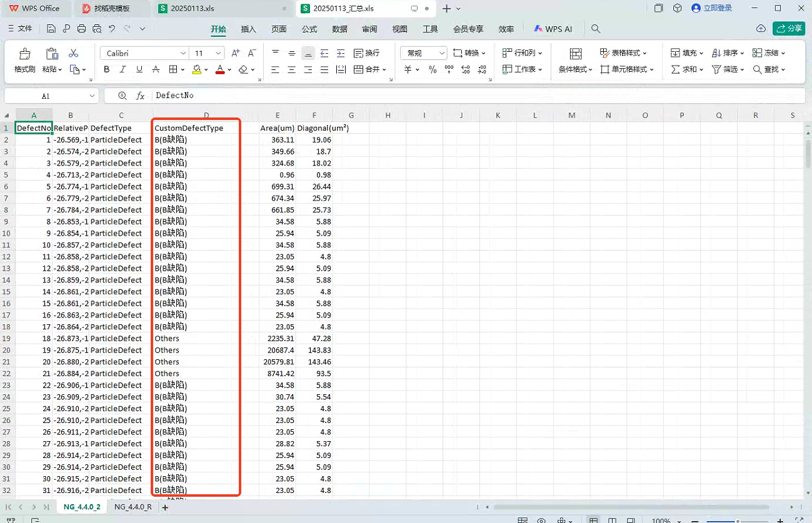Open the 视图 (View) ribbon tab
The height and width of the screenshot is (523, 812).
coord(399,29)
